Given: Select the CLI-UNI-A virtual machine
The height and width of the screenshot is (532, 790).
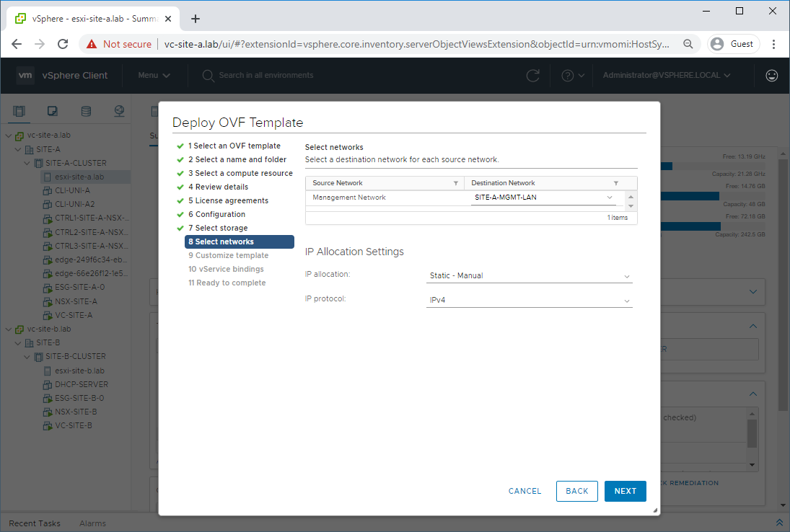Looking at the screenshot, I should pyautogui.click(x=72, y=190).
